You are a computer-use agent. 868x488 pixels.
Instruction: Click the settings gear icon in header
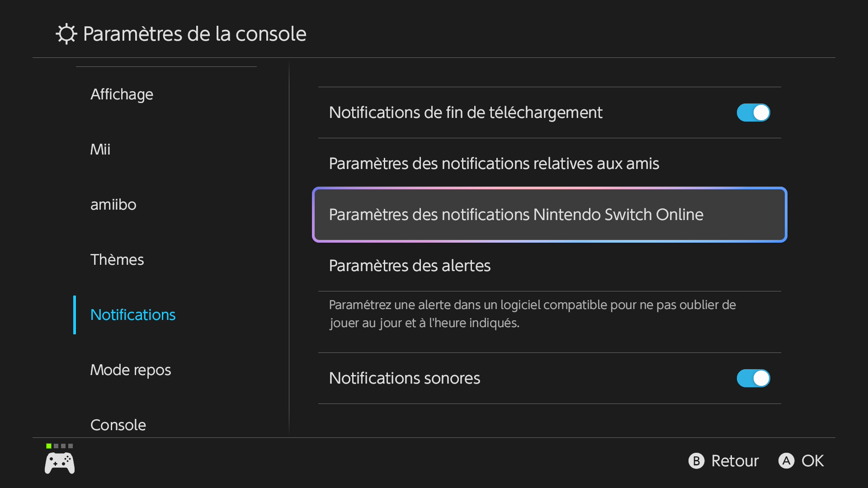pyautogui.click(x=66, y=34)
